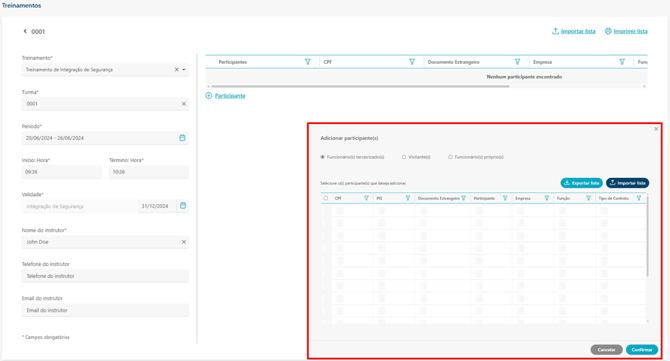The height and width of the screenshot is (361, 670).
Task: Clear the Treinamento field selection
Action: click(x=176, y=70)
